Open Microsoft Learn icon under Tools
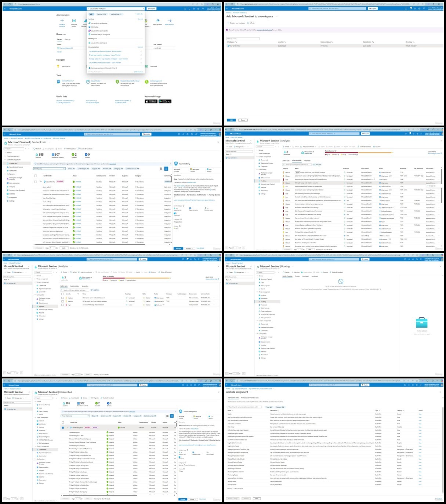446x504 pixels. 59,82
